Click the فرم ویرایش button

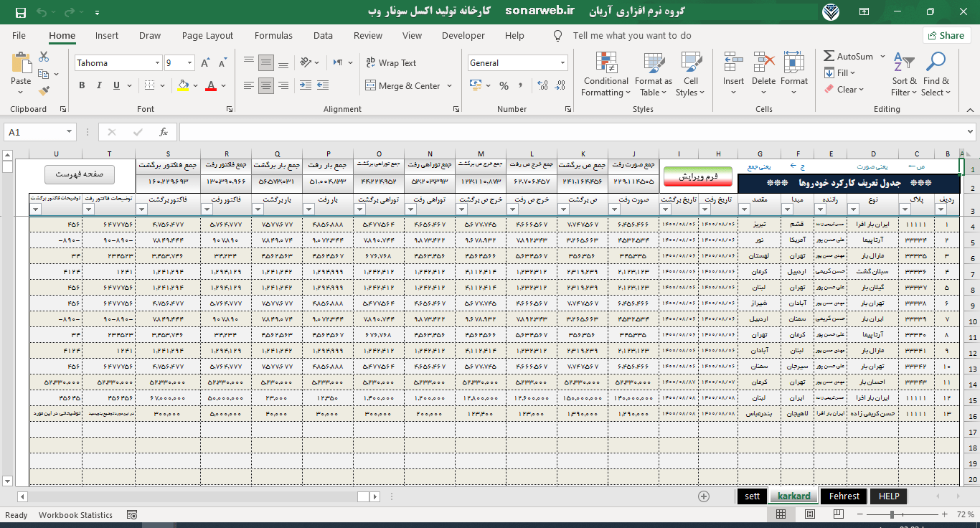(698, 176)
